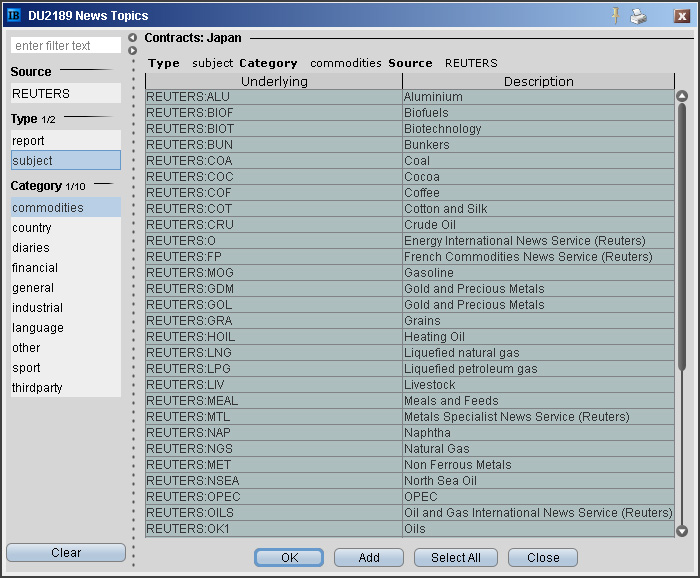
Task: Click the Close button at bottom
Action: (x=543, y=557)
